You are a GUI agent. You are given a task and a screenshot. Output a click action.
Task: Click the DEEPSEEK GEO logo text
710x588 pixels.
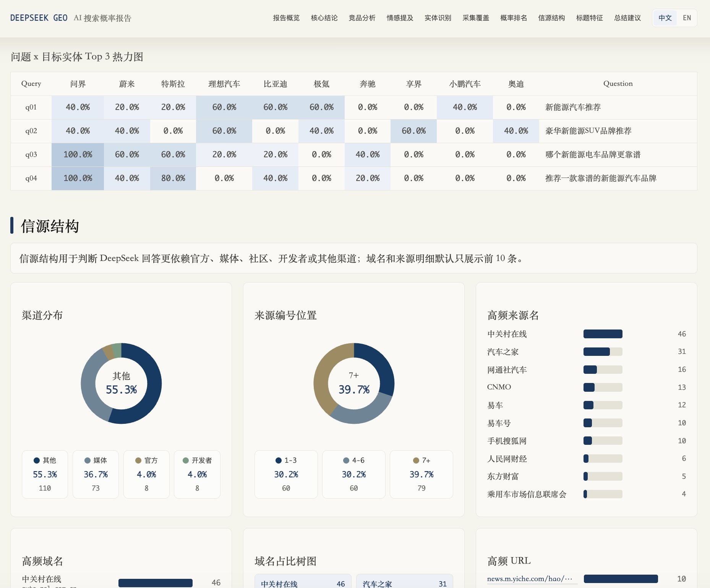click(x=39, y=18)
